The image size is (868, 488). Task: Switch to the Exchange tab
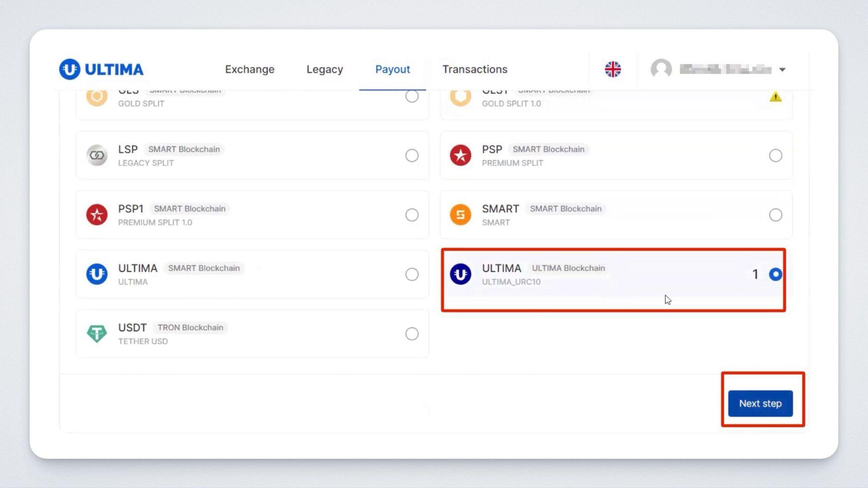pyautogui.click(x=250, y=69)
